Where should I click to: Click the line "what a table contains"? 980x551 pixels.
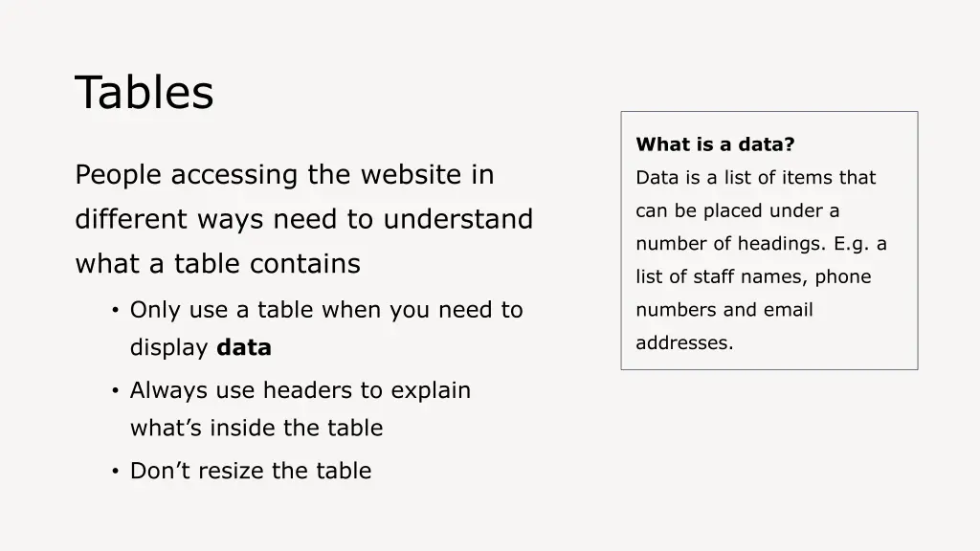[x=217, y=263]
